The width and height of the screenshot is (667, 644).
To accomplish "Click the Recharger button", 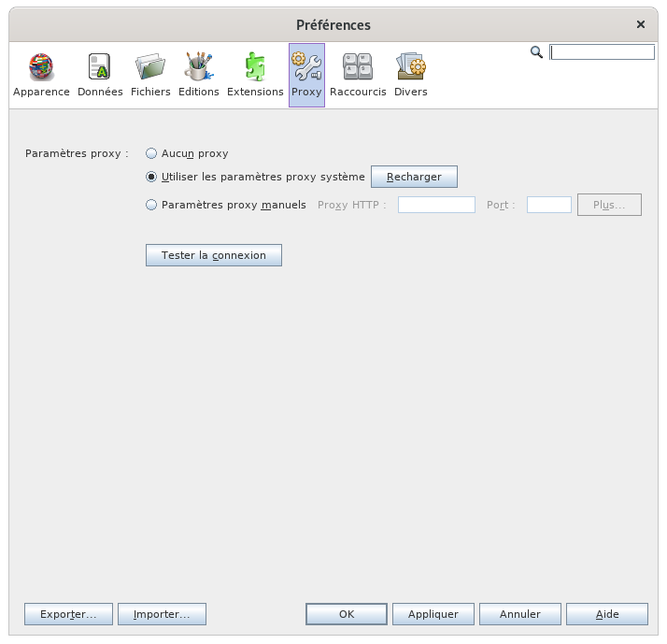I will [x=414, y=177].
